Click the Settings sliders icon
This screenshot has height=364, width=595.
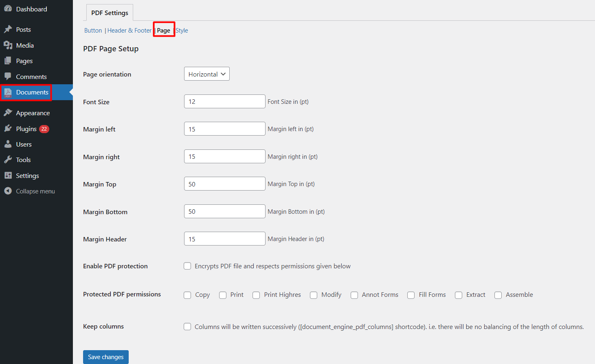[x=8, y=175]
